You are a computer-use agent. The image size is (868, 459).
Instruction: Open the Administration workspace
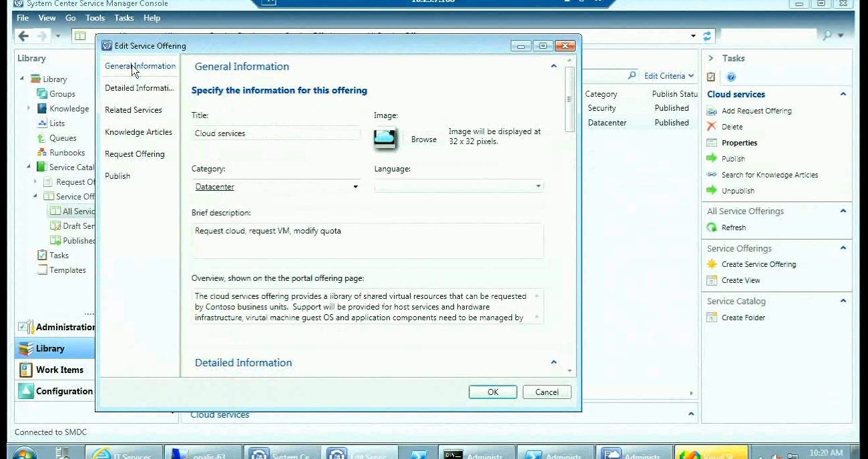[55, 327]
